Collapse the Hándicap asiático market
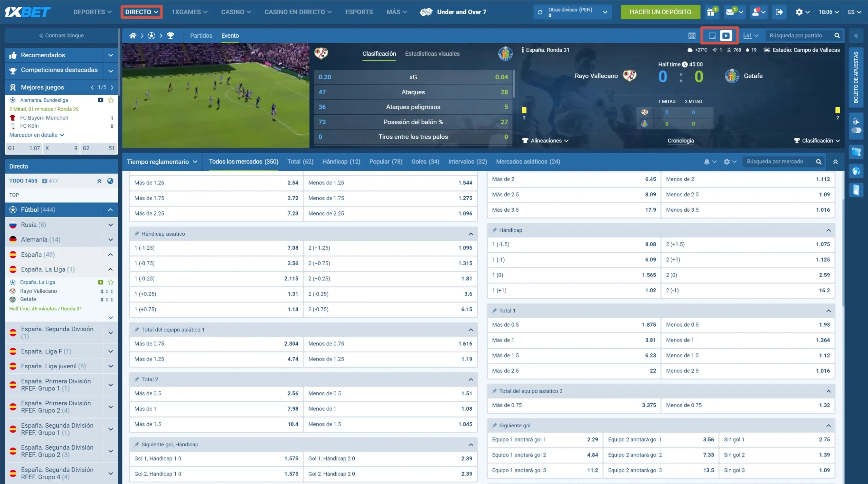The image size is (868, 484). click(x=471, y=234)
